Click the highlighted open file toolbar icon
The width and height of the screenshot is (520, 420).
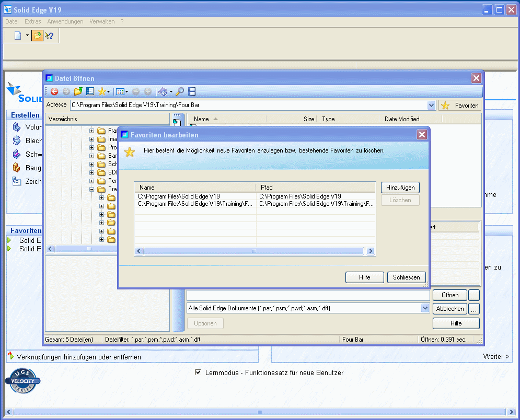pos(37,36)
